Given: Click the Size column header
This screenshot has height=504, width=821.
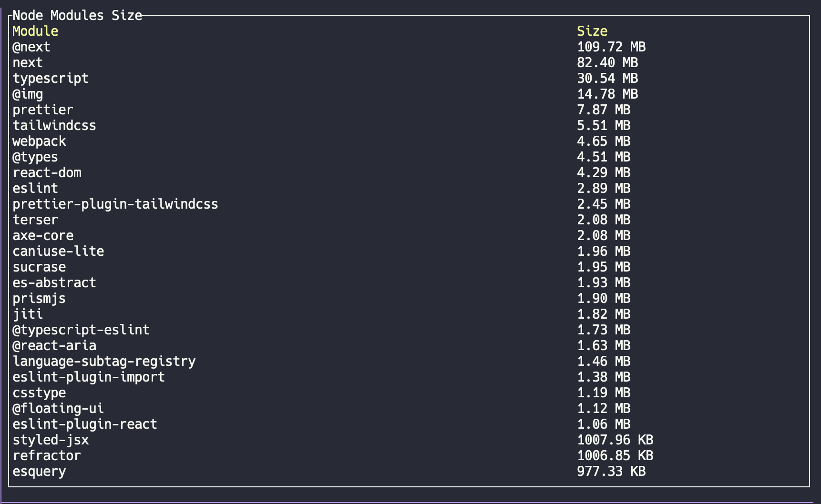Looking at the screenshot, I should (592, 31).
